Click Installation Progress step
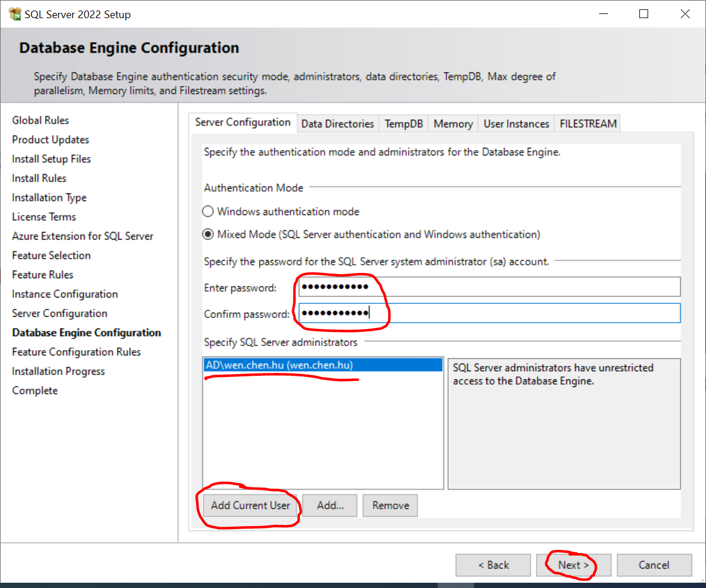 coord(58,371)
